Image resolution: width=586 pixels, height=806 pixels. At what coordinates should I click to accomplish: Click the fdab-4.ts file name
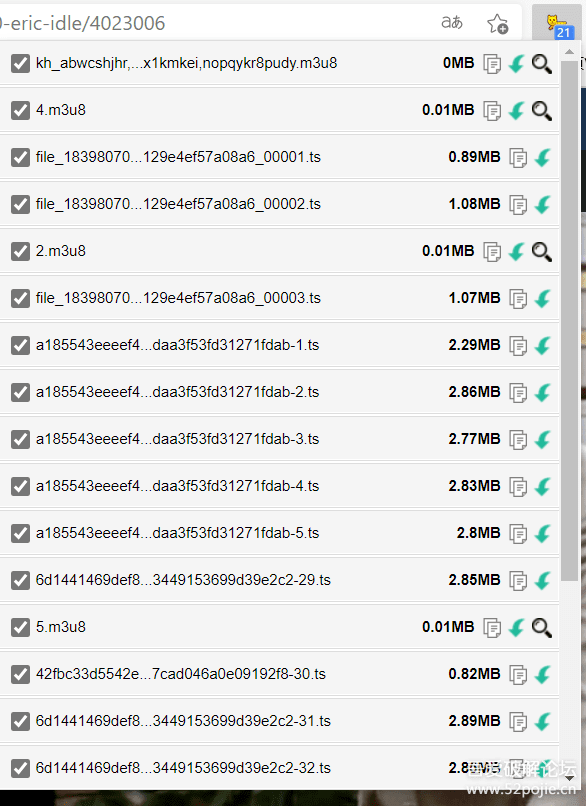(177, 486)
